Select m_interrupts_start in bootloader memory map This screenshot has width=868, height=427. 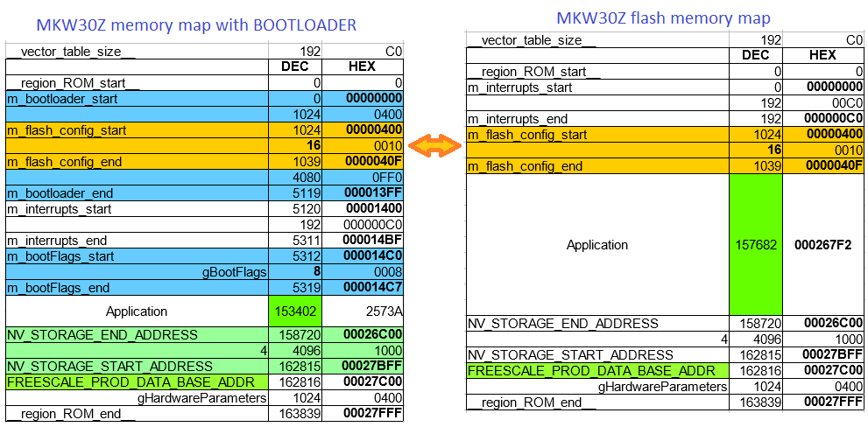(60, 209)
